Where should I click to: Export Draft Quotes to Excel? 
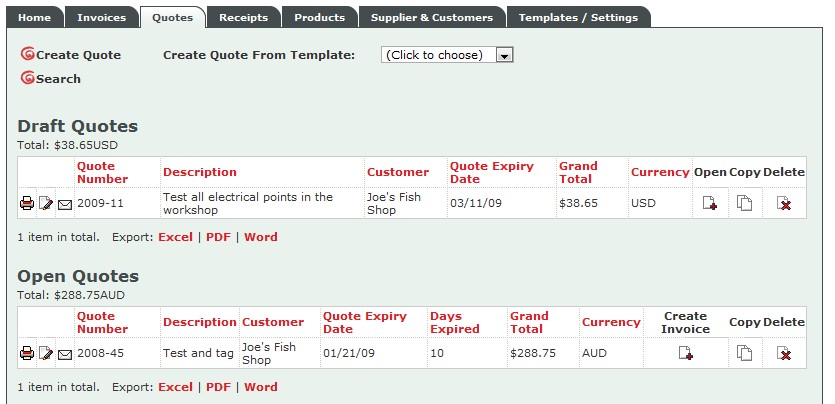click(175, 237)
